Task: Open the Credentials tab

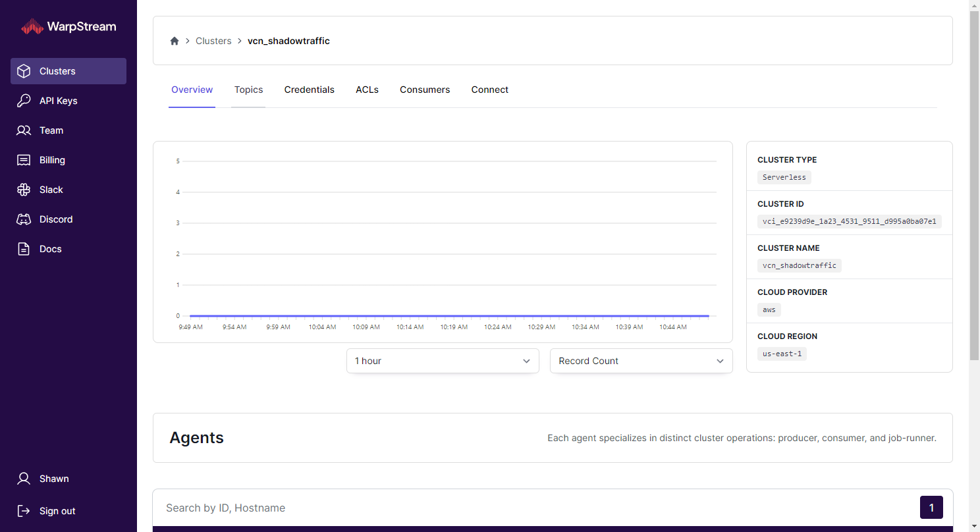Action: (310, 90)
